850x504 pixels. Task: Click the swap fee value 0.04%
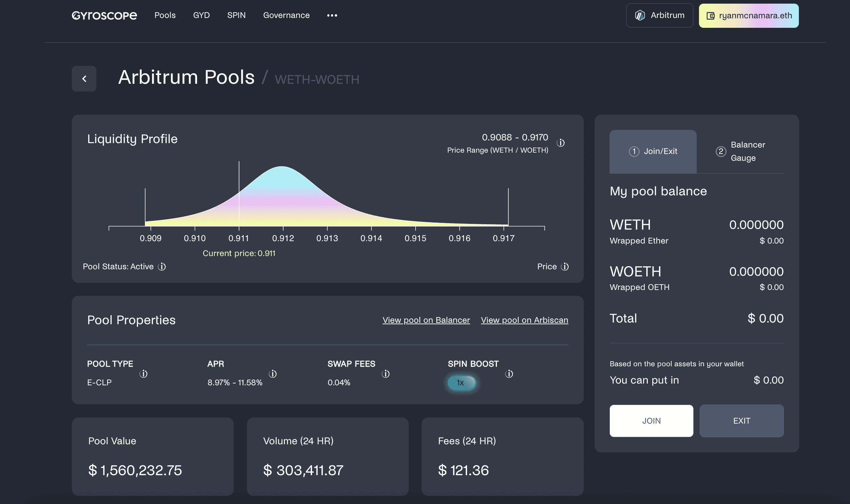pos(339,383)
